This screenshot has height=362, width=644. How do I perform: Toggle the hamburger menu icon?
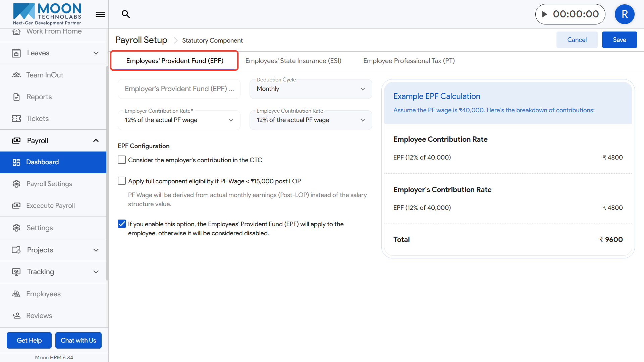[x=100, y=14]
